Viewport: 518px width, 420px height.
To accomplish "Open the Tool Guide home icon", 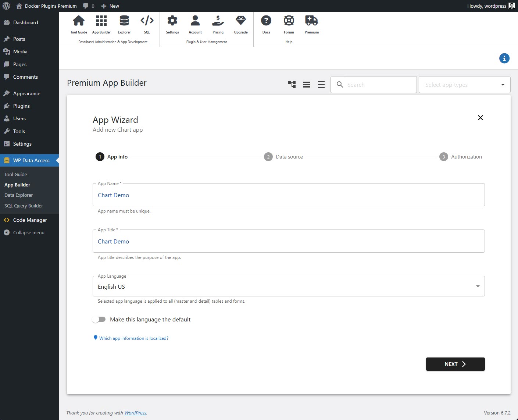I will (79, 21).
